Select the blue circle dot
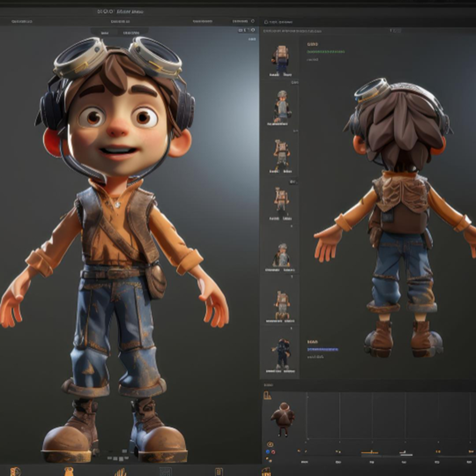 pyautogui.click(x=268, y=452)
